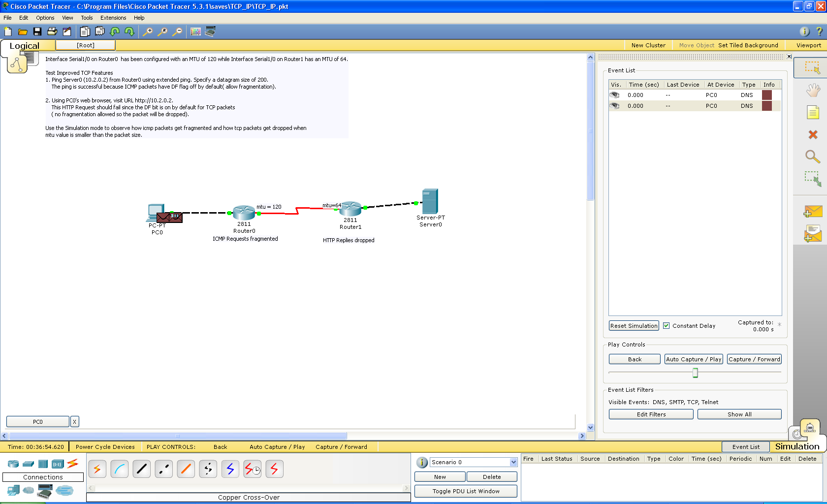Open the network information 'i' icon in toolbar
Image resolution: width=827 pixels, height=504 pixels.
tap(804, 31)
